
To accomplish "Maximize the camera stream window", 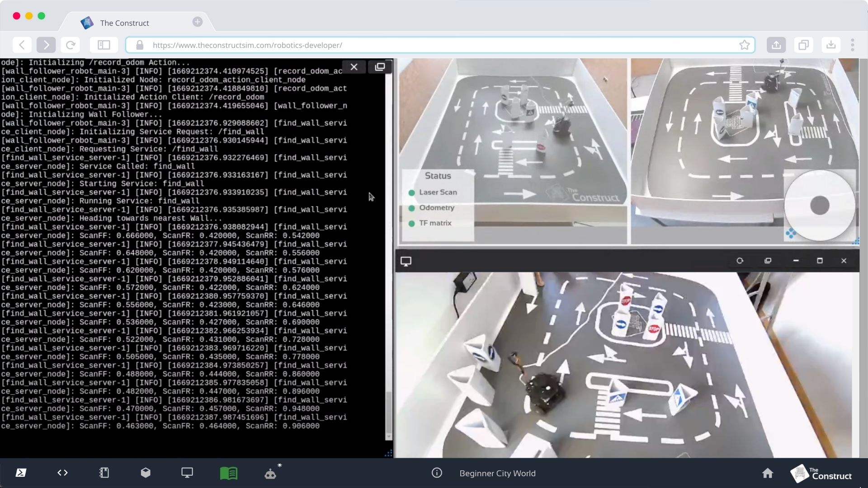I will (820, 261).
